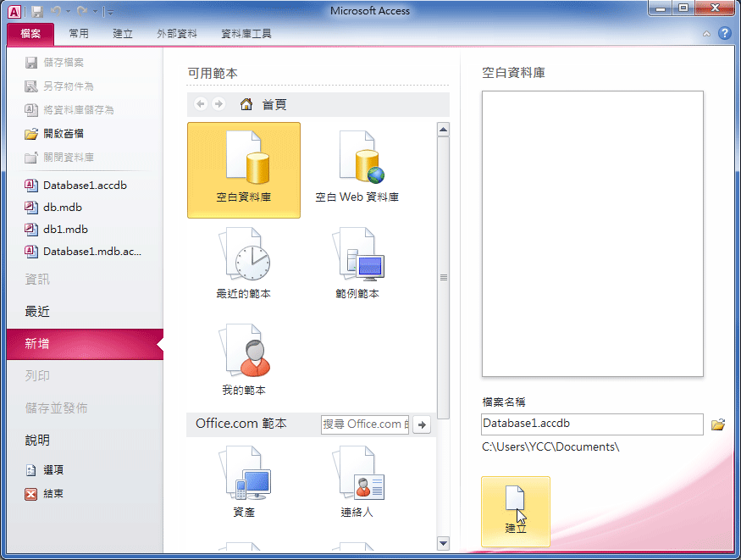Click the 建立 button to create the database

(x=516, y=512)
